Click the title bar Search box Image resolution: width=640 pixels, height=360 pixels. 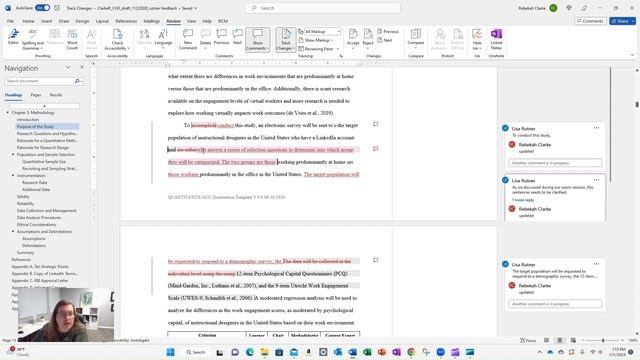(322, 8)
